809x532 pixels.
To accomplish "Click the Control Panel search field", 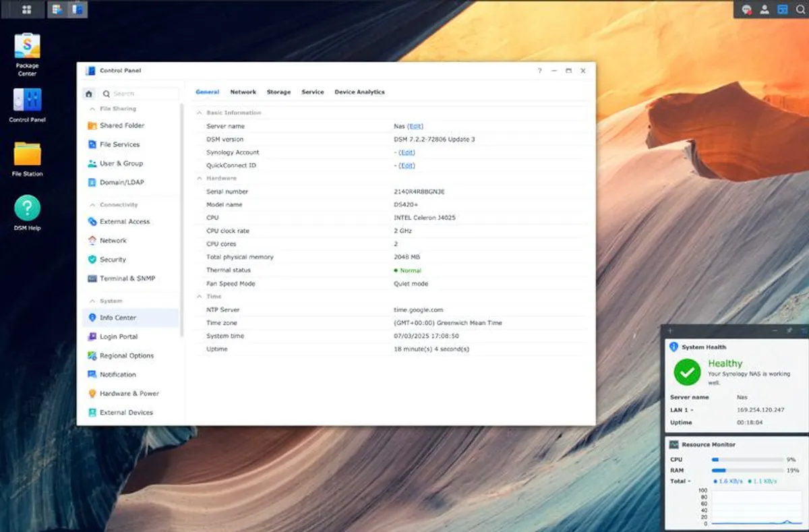I will (139, 94).
